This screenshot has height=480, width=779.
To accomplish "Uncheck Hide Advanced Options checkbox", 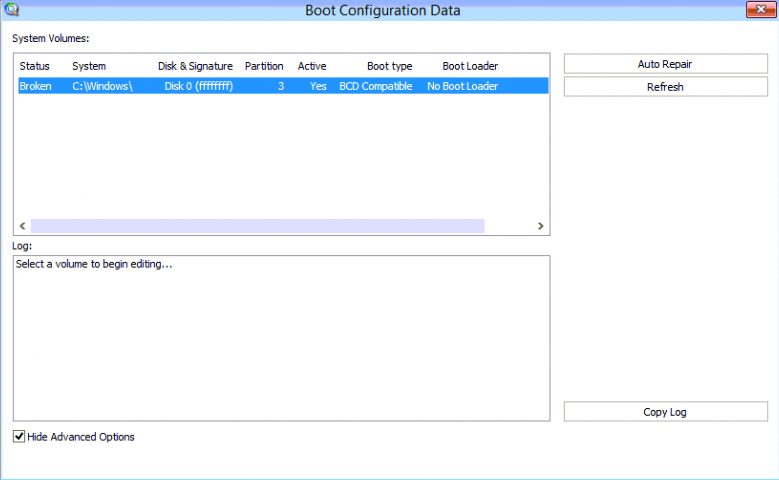I will click(20, 437).
